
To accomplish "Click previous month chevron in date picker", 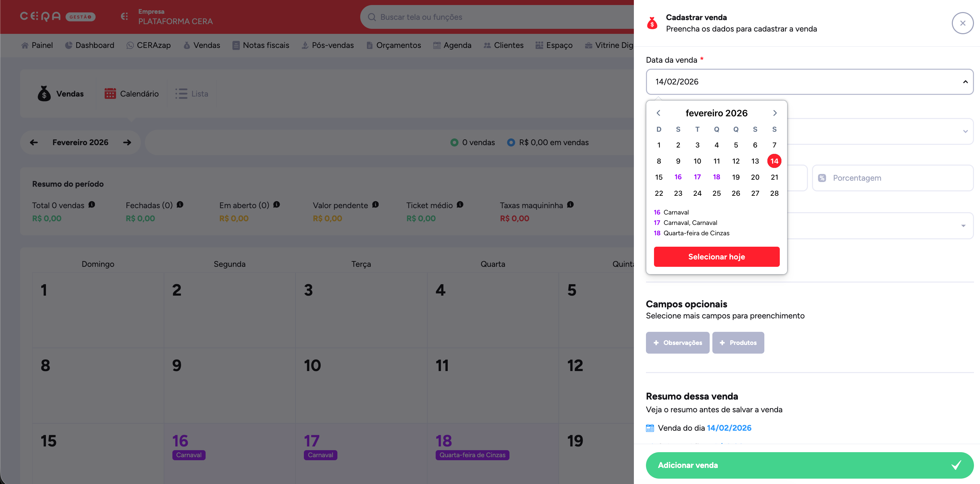I will [x=659, y=113].
